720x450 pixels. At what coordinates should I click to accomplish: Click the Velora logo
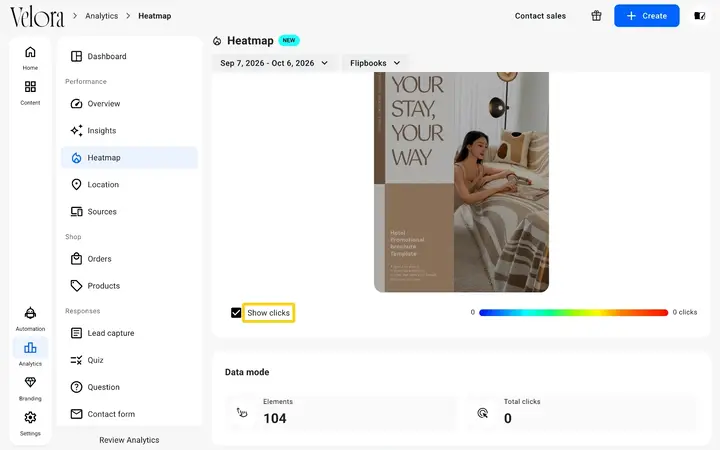tap(37, 17)
